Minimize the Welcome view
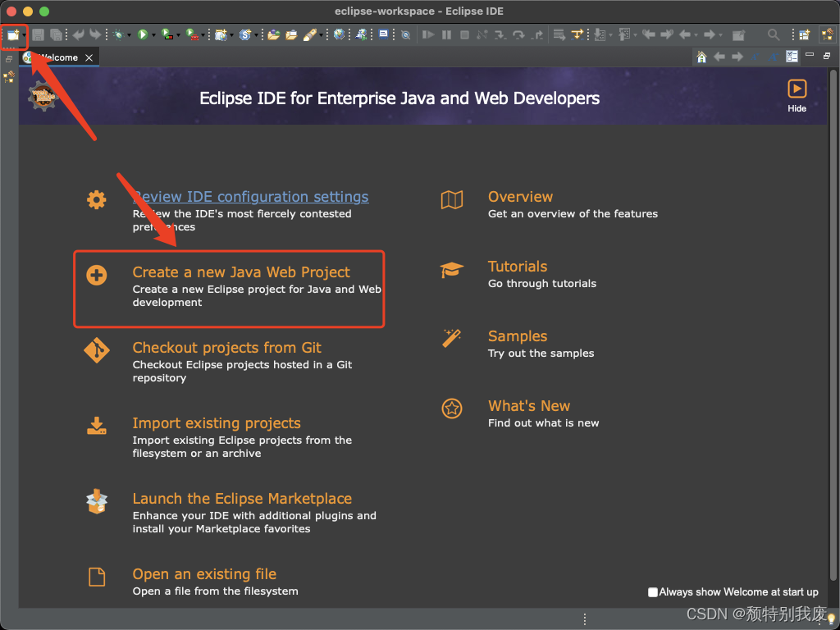The height and width of the screenshot is (630, 840). tap(810, 55)
